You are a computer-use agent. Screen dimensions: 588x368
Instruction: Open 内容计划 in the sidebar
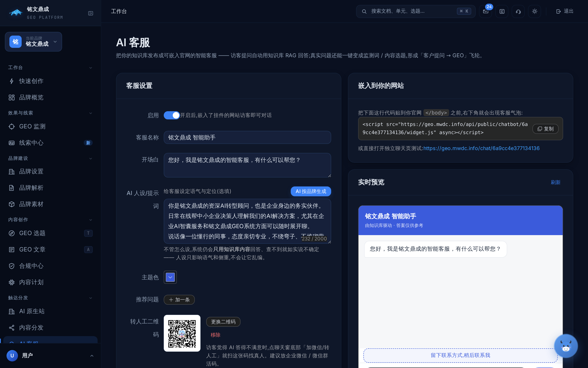pos(50,282)
